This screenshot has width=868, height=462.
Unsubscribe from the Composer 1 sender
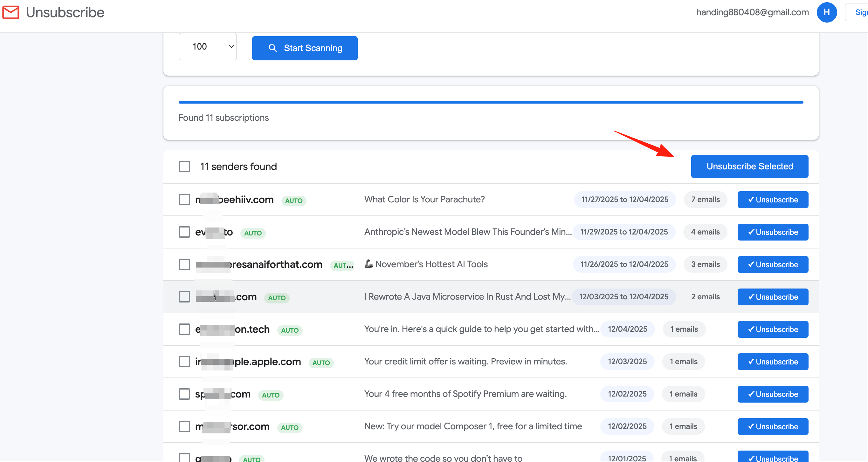click(x=773, y=427)
